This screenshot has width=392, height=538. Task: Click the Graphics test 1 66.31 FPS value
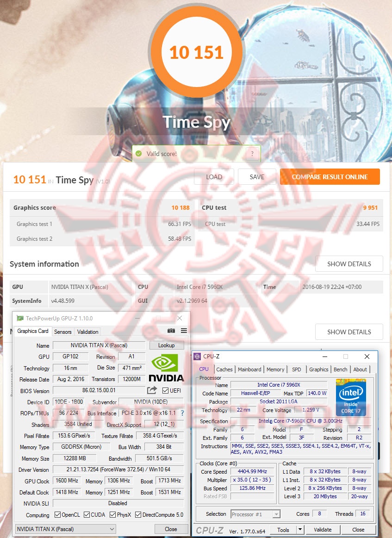point(180,224)
